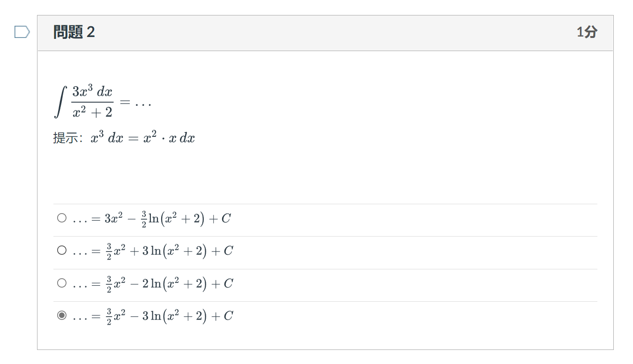Choose radio for 3/2x² + 3 ln answer

tap(62, 250)
